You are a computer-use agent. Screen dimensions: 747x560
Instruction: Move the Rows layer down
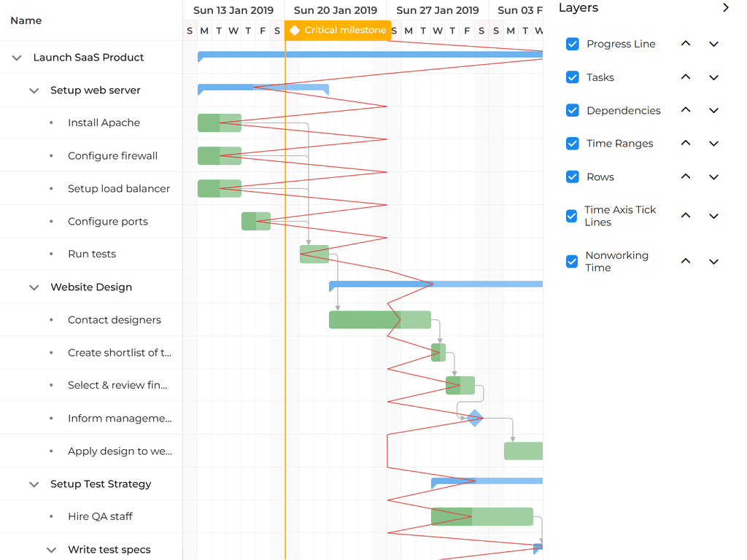click(713, 176)
